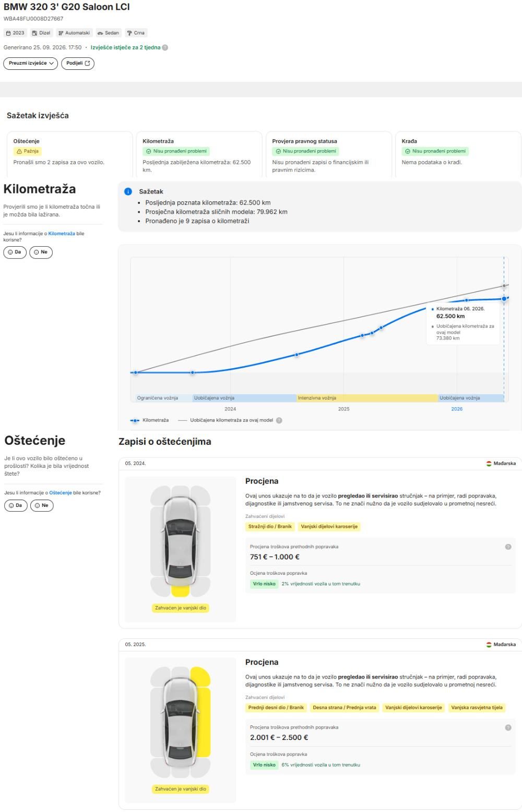This screenshot has width=522, height=812.
Task: Click the Prednji desni dio / Branik tag
Action: click(276, 708)
